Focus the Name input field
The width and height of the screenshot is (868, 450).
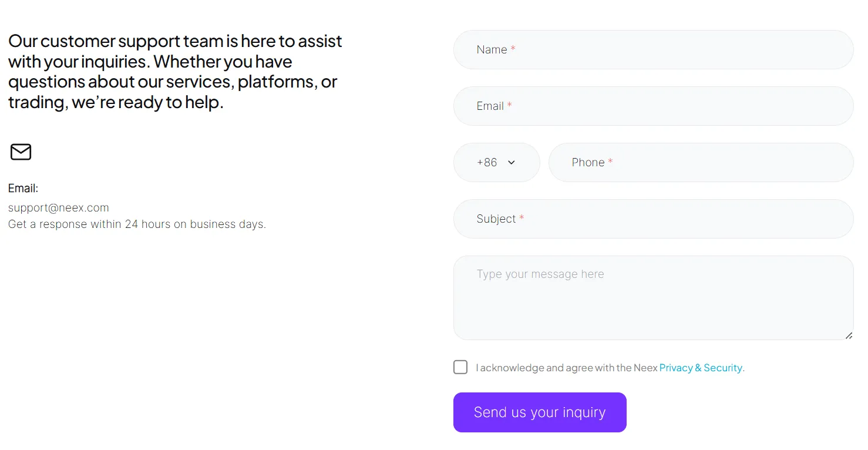pos(653,49)
